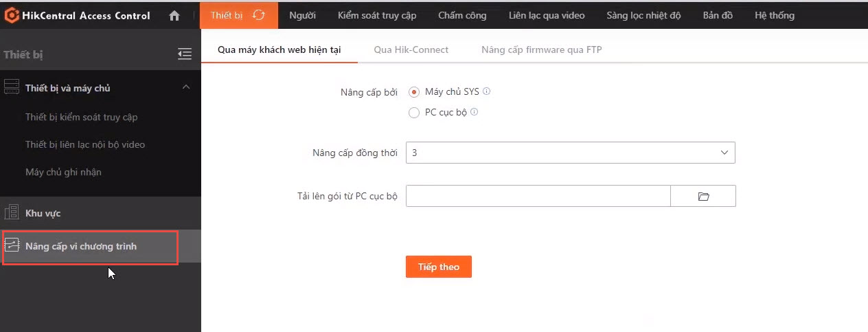Screen dimensions: 868x332
Task: Collapse the sidebar with the menu icon
Action: (184, 54)
